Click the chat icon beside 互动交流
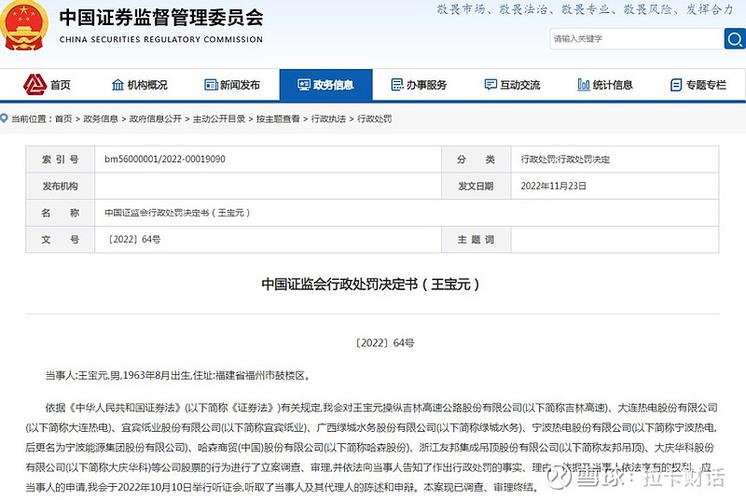Viewport: 746px width, 500px height. (x=490, y=85)
